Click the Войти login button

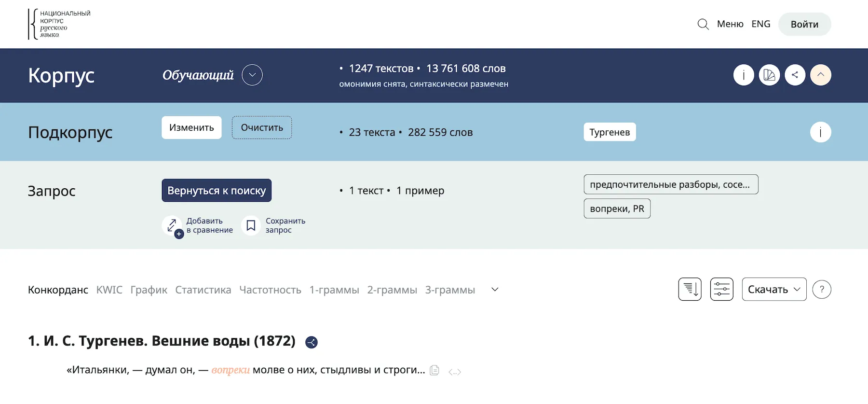pos(804,24)
